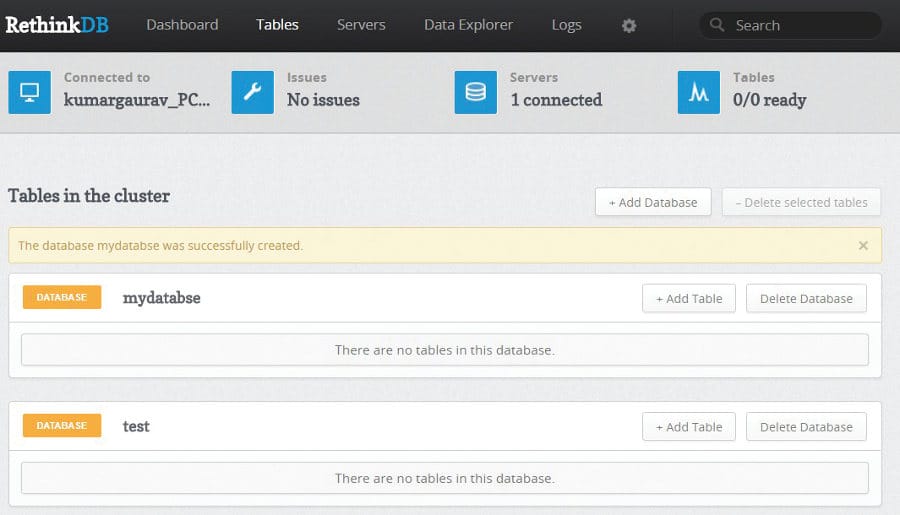Click the search magnifier icon
The width and height of the screenshot is (900, 515).
(717, 26)
